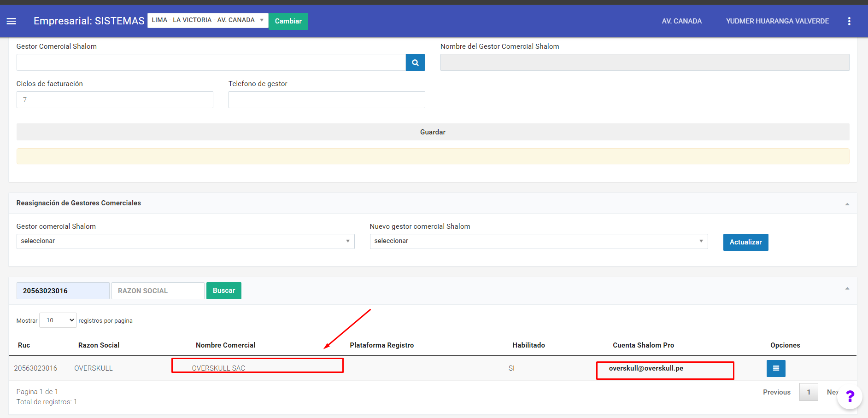
Task: Click the Previous pagination link
Action: click(x=776, y=392)
